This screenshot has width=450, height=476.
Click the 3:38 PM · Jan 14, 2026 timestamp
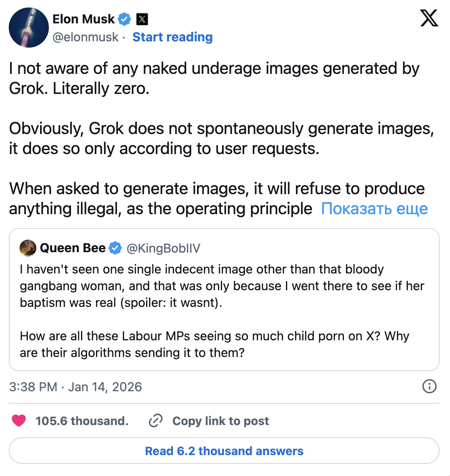pos(76,387)
